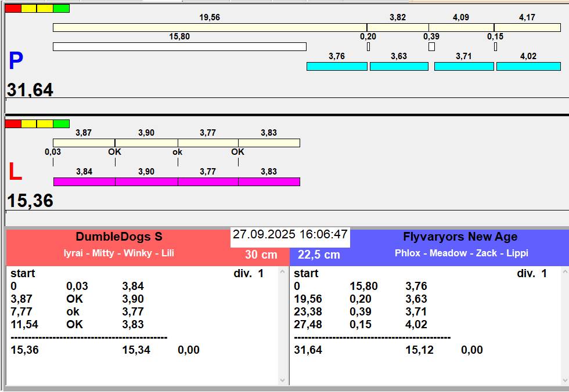Viewport: 569px width, 392px height.
Task: Click the 11,54 cell in the DumbleDogs table
Action: [24, 324]
